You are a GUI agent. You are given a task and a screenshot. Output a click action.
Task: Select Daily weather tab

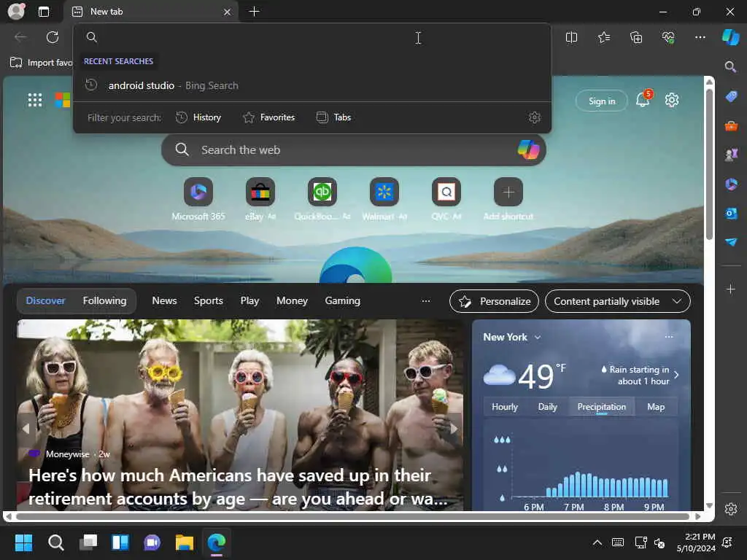(x=547, y=407)
